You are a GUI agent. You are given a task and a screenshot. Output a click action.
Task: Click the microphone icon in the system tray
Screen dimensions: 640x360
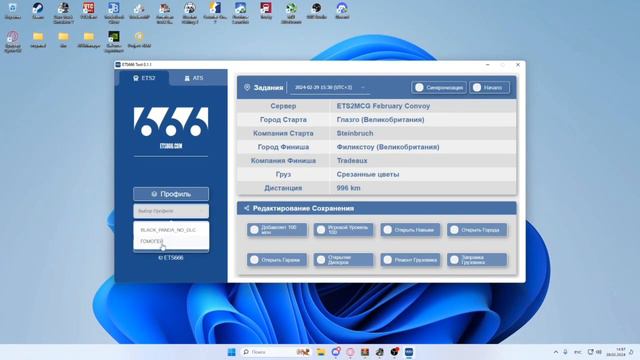coord(566,352)
